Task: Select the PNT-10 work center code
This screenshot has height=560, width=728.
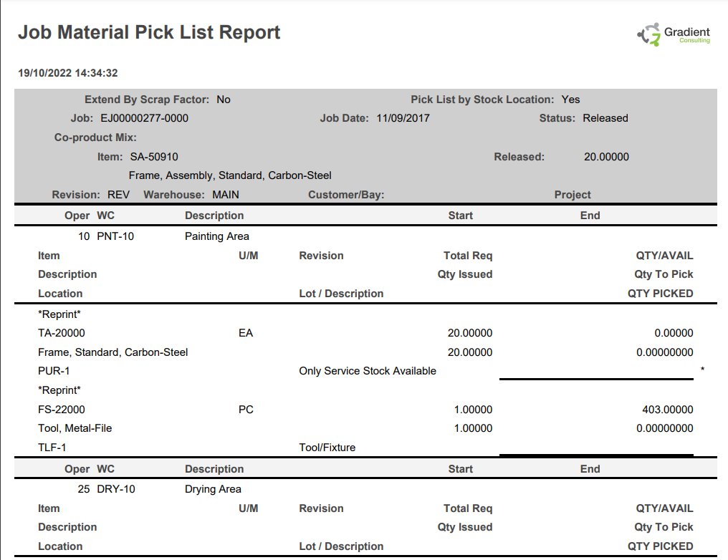Action: (x=115, y=236)
